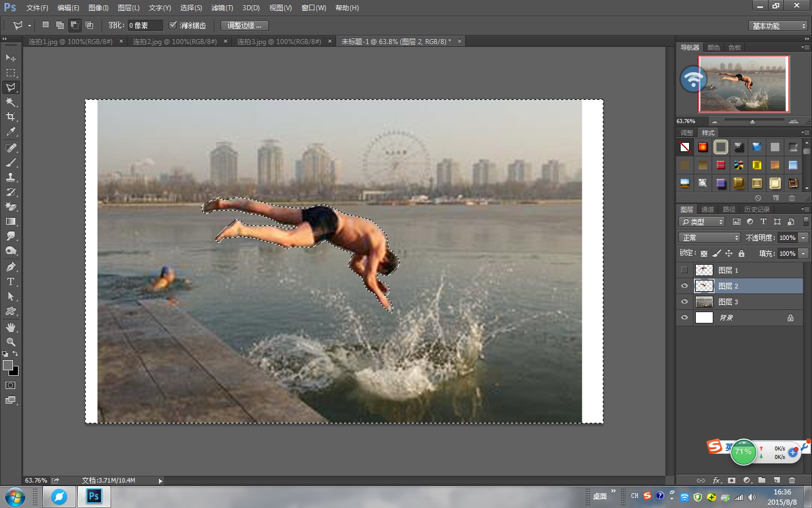812x508 pixels.
Task: Toggle lock all padlock icon
Action: 742,253
